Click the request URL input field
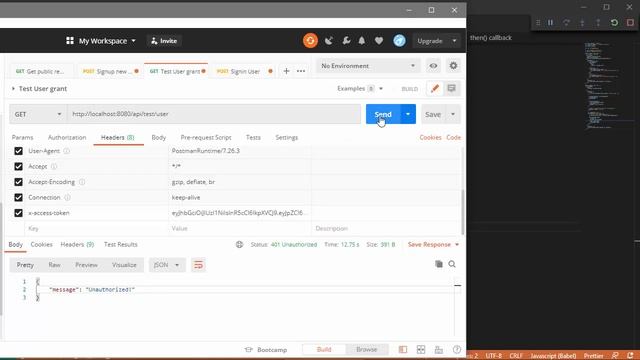The height and width of the screenshot is (360, 640). pyautogui.click(x=214, y=114)
